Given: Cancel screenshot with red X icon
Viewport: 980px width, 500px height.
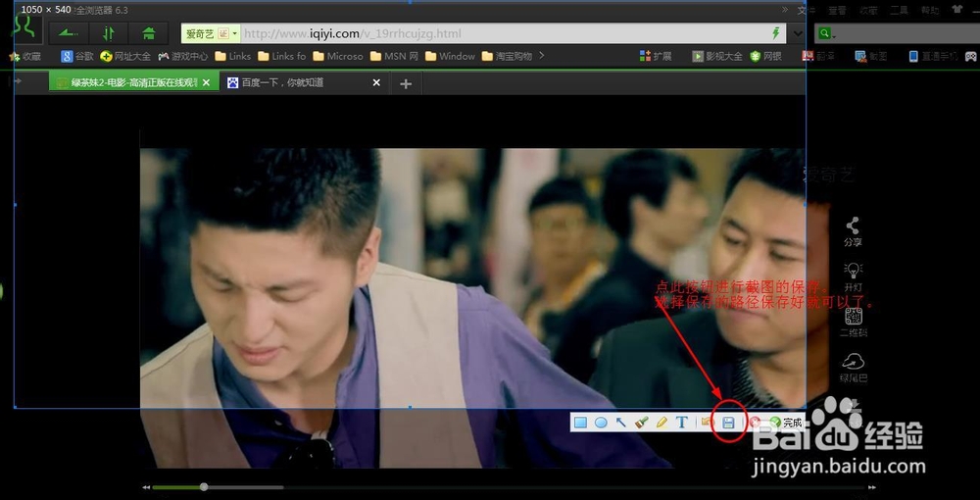Looking at the screenshot, I should click(x=755, y=423).
